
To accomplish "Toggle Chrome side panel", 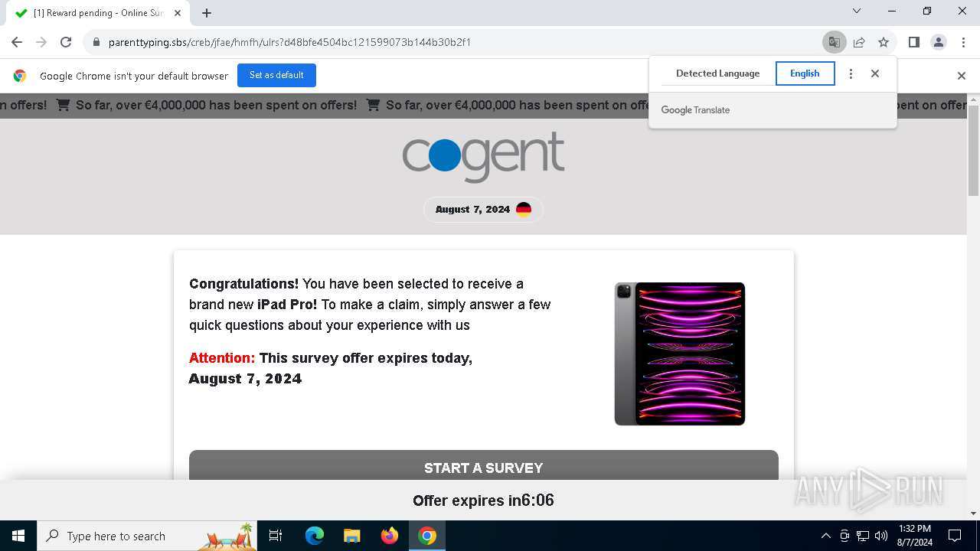I will [x=914, y=42].
